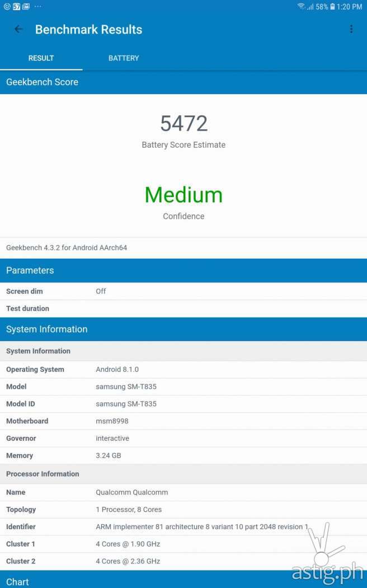Tap the Topology label
Viewport: 367px width, 588px height.
[21, 510]
